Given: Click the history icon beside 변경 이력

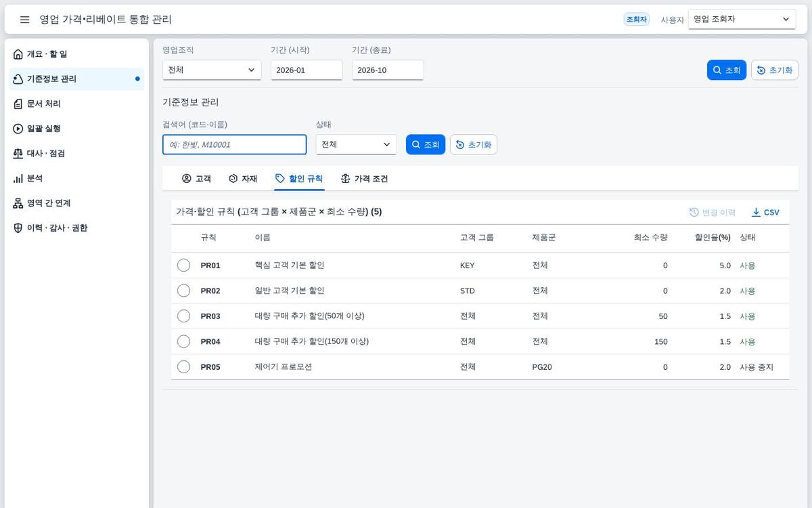Looking at the screenshot, I should tap(694, 213).
